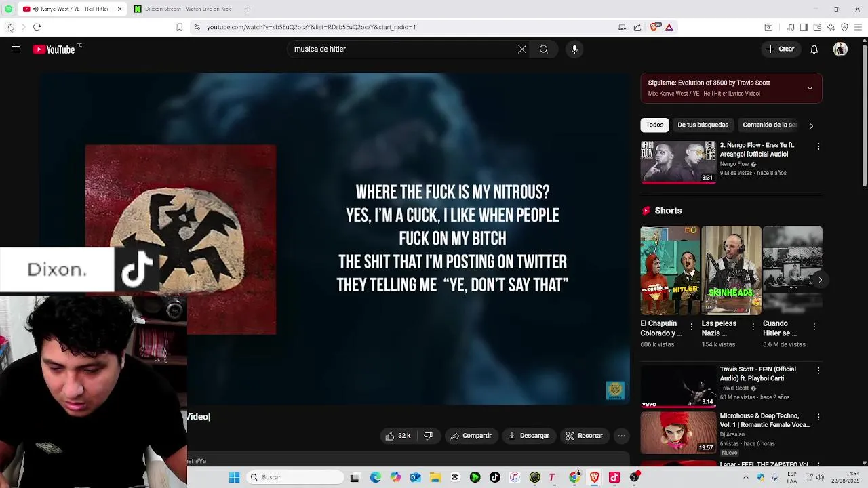This screenshot has height=488, width=868.
Task: Click the channel watermark on video
Action: 615,390
